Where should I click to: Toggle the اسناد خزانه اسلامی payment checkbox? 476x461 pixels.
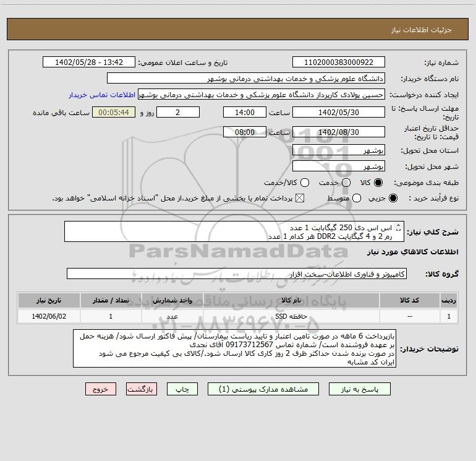(300, 198)
